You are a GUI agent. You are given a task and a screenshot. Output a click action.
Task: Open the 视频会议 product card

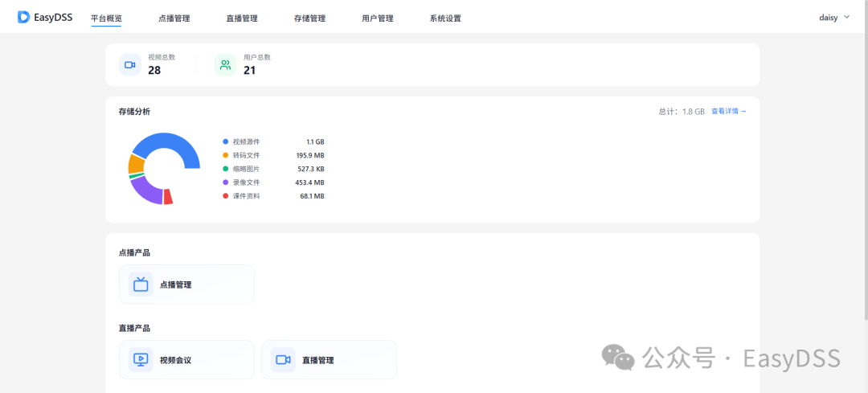point(186,360)
